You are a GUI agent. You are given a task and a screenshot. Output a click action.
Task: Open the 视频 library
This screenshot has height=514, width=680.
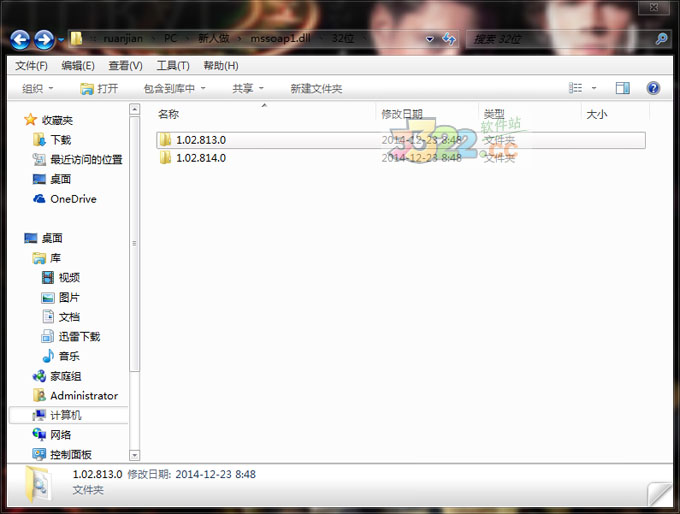pyautogui.click(x=69, y=277)
